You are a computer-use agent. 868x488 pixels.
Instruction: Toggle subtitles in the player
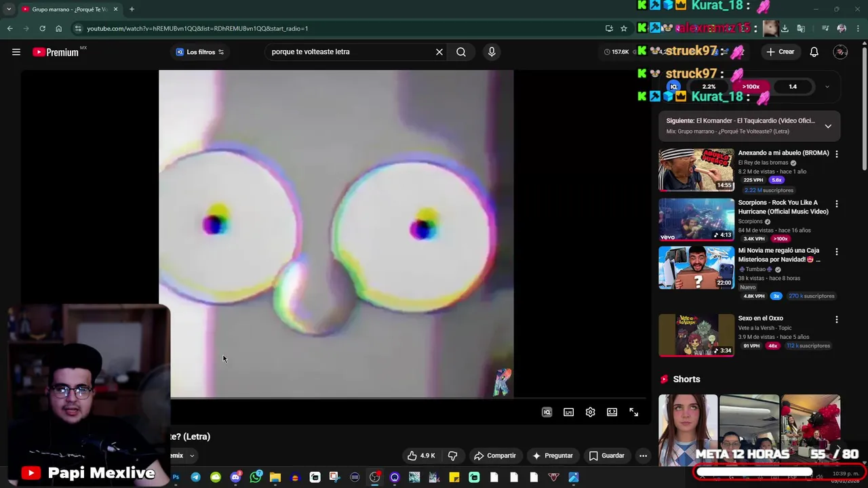(568, 412)
